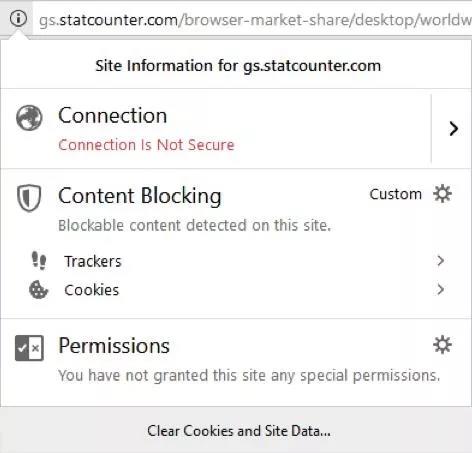This screenshot has height=453, width=472.
Task: Click the address bar URL field
Action: pyautogui.click(x=253, y=19)
